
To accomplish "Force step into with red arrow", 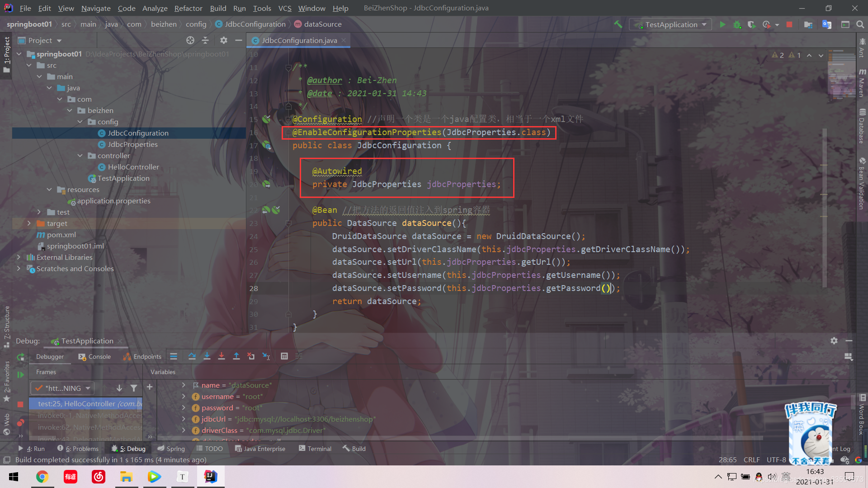I will pyautogui.click(x=222, y=357).
